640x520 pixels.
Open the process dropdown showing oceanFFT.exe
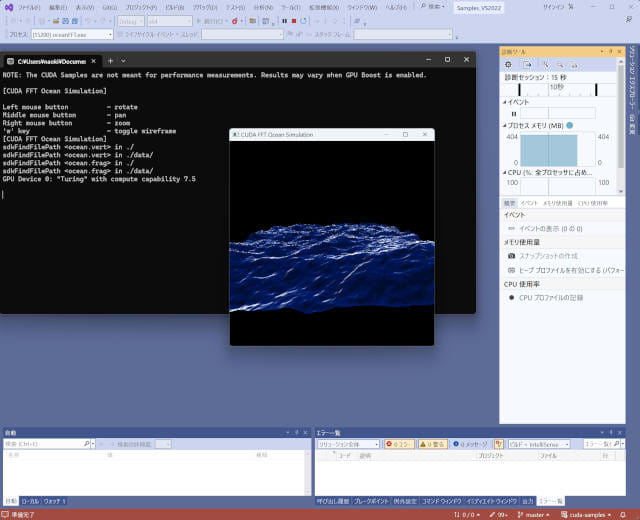(x=70, y=34)
